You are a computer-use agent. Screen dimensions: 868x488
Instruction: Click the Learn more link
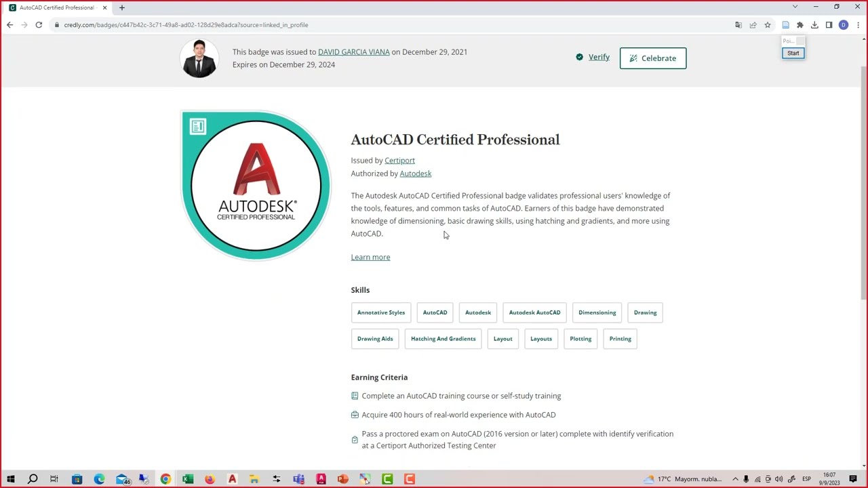pyautogui.click(x=370, y=258)
